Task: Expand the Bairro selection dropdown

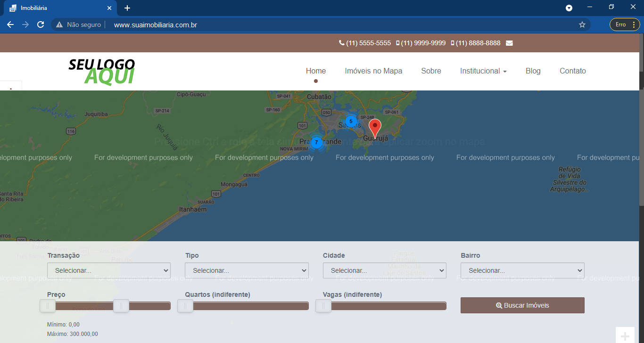Action: (522, 270)
